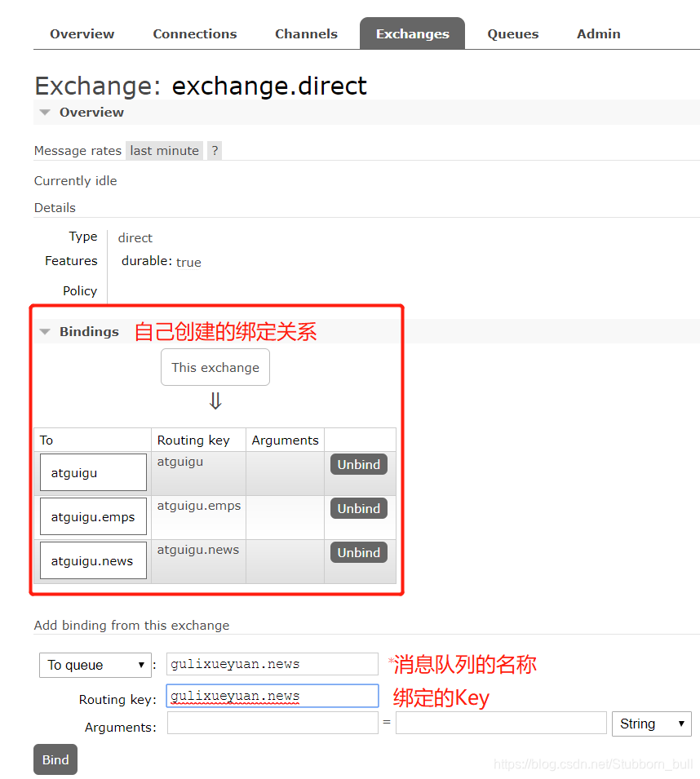This screenshot has height=779, width=700.
Task: Open the Overview tab
Action: point(82,33)
